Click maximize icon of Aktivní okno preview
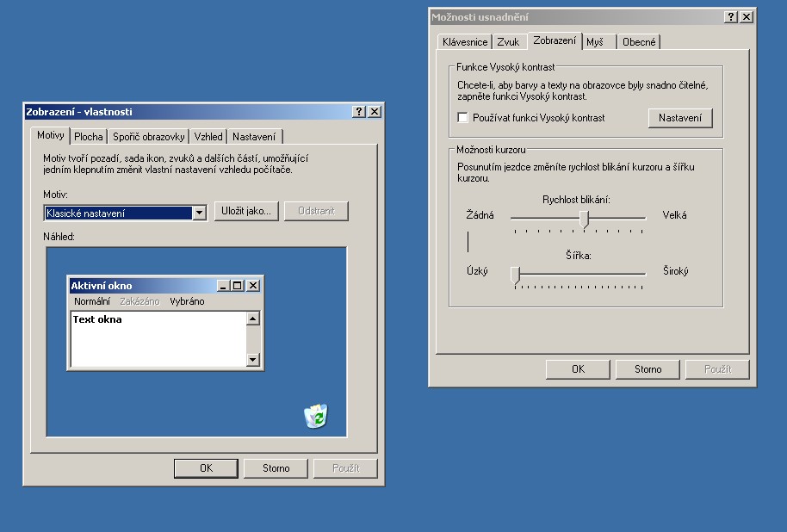The width and height of the screenshot is (787, 532). (237, 286)
